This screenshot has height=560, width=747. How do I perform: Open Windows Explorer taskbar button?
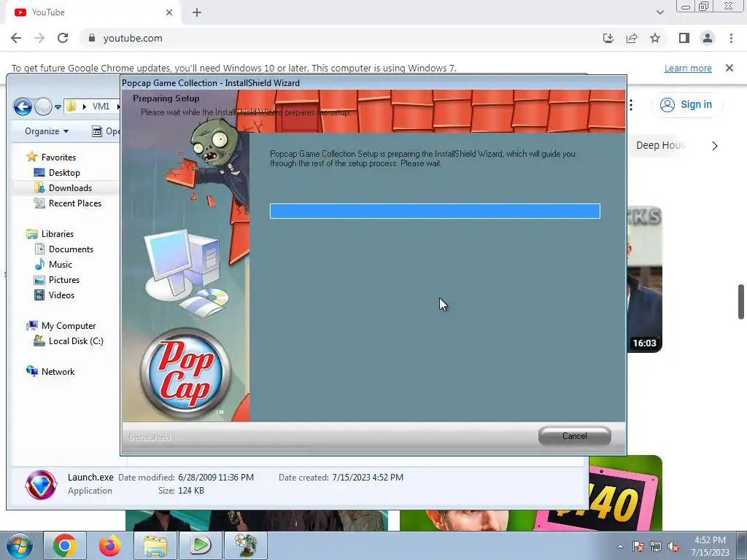tap(155, 545)
